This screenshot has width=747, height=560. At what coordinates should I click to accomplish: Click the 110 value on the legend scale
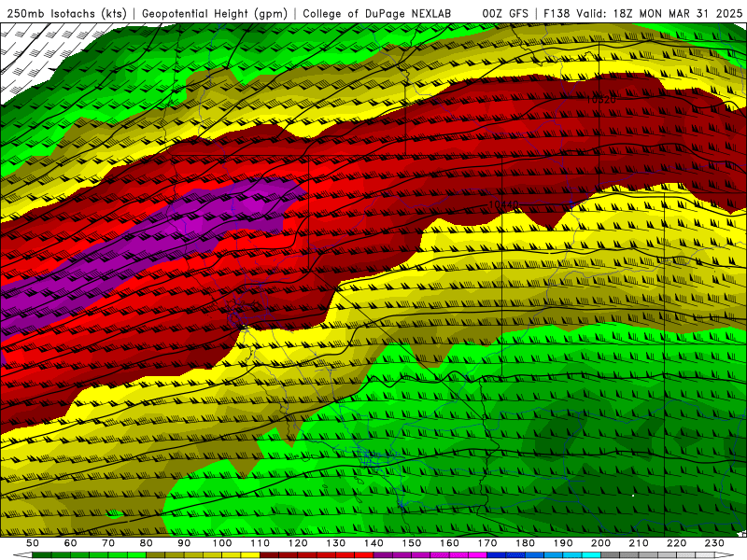point(261,543)
